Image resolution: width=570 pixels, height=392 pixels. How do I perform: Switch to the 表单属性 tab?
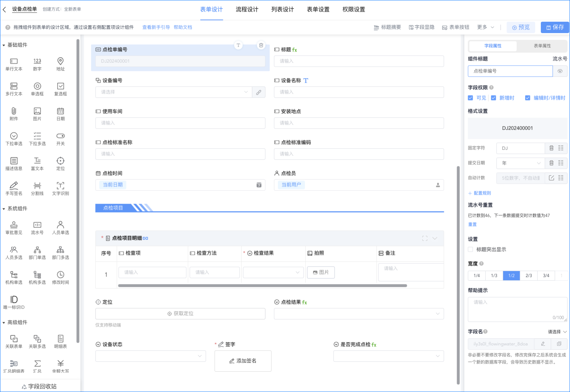(542, 46)
